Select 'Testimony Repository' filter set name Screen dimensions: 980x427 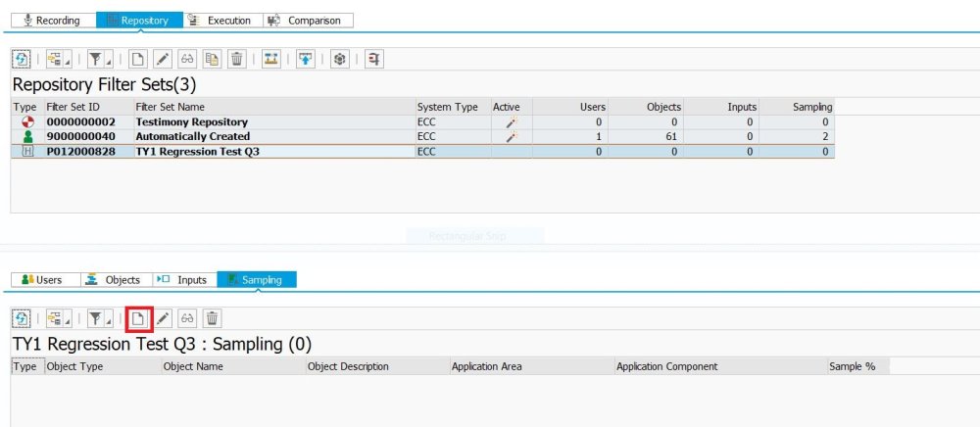(191, 122)
